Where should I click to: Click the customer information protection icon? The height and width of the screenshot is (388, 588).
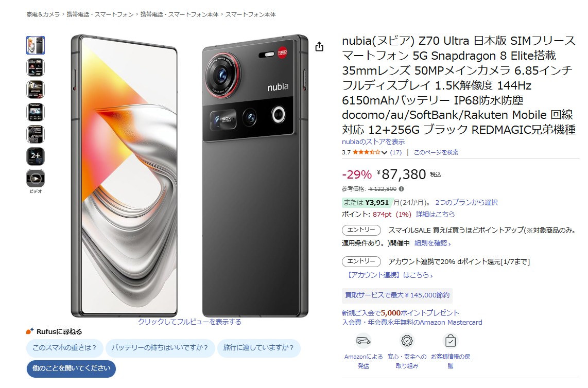(x=451, y=341)
